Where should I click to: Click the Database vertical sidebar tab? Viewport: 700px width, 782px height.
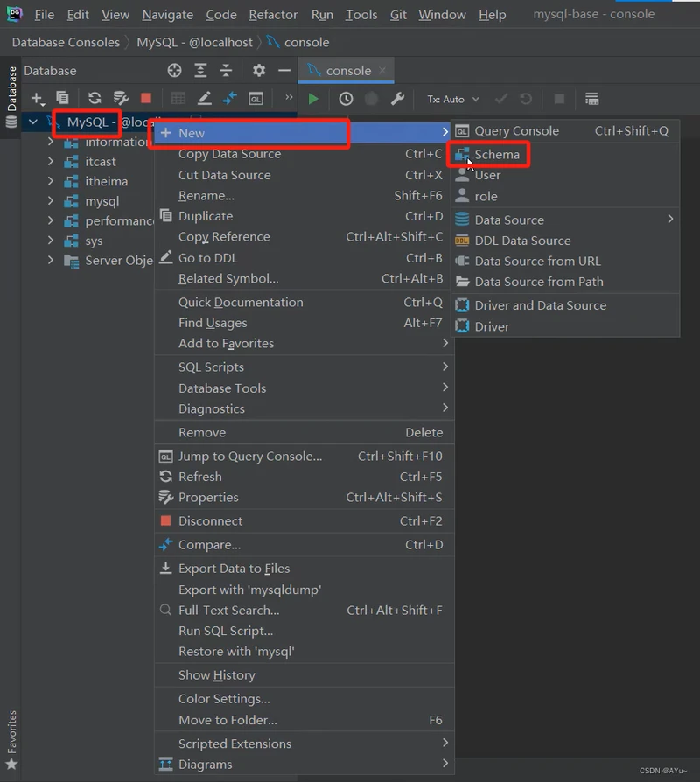11,97
